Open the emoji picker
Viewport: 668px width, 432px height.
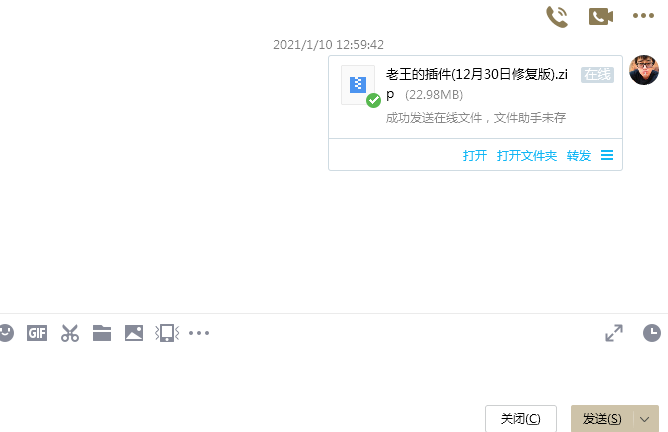point(6,333)
